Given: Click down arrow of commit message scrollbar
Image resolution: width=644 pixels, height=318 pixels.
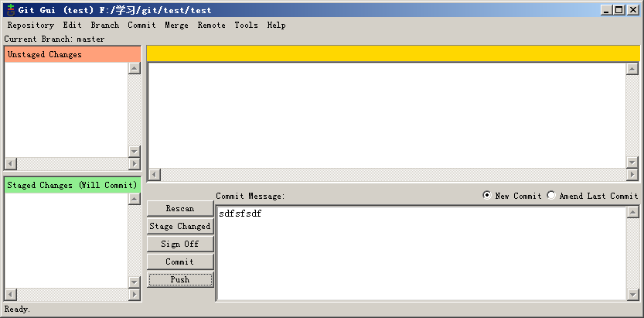Looking at the screenshot, I should pos(633,295).
